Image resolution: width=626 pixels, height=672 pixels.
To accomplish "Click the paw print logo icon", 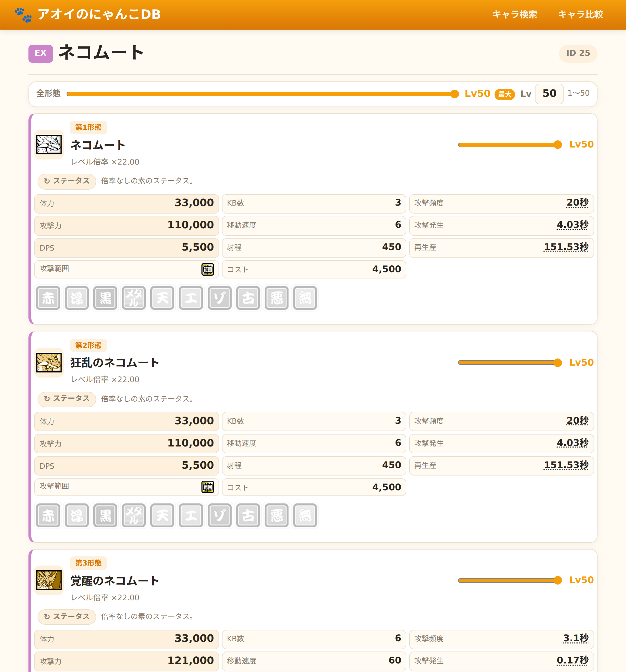I will [x=23, y=15].
